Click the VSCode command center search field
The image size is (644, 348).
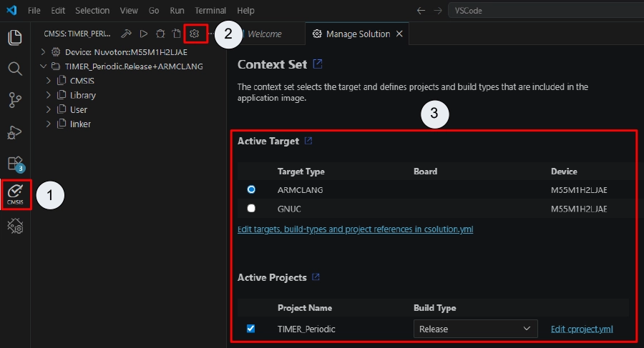tap(546, 11)
